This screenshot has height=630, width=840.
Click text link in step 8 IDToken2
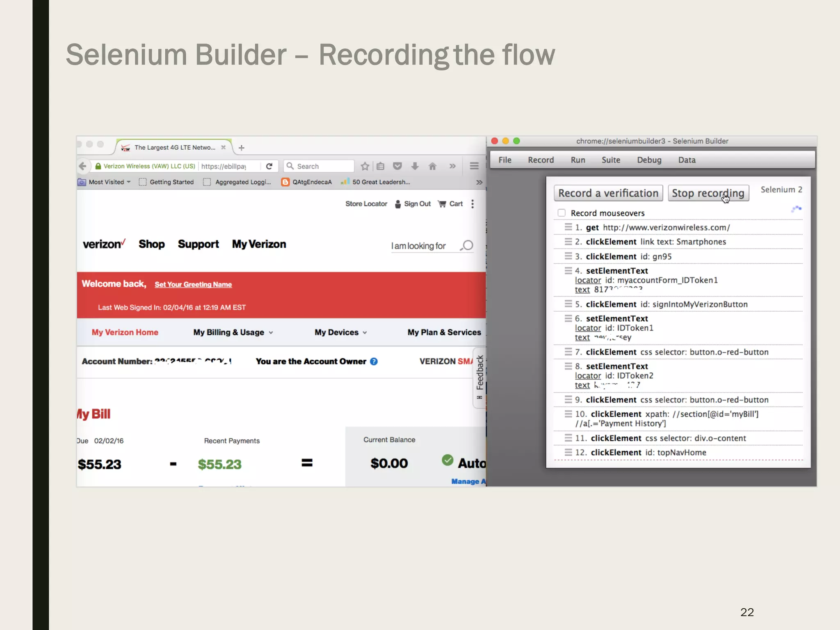click(582, 386)
